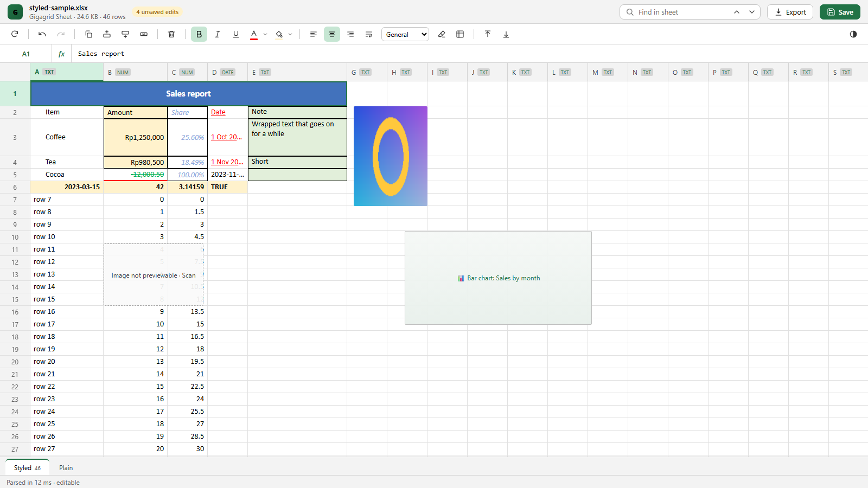Screen dimensions: 868x488
Task: Undo the last edit
Action: pos(42,34)
